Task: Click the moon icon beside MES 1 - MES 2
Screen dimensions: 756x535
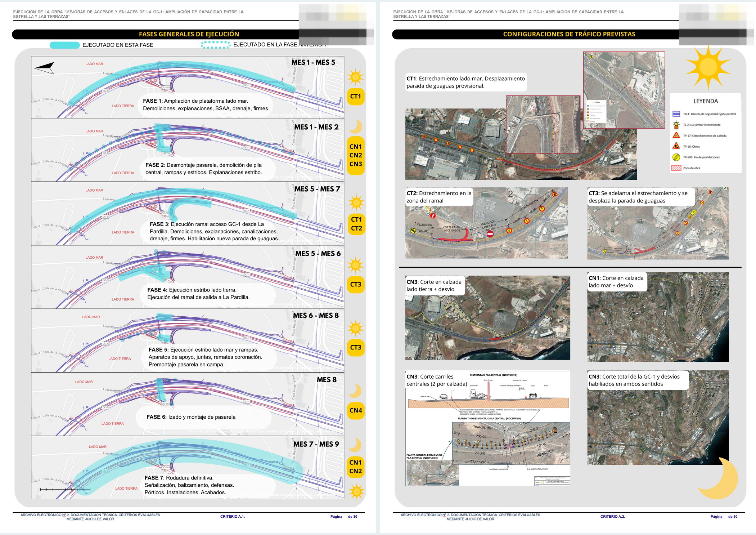Action: pyautogui.click(x=356, y=126)
